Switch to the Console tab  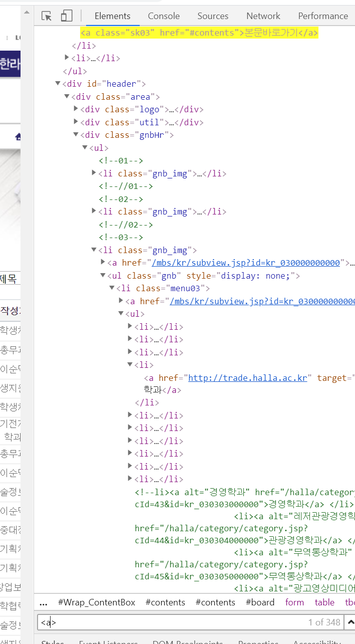[164, 16]
